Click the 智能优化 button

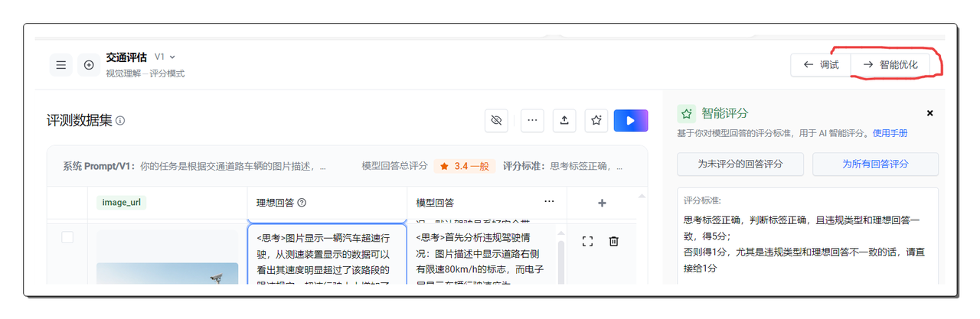(890, 65)
